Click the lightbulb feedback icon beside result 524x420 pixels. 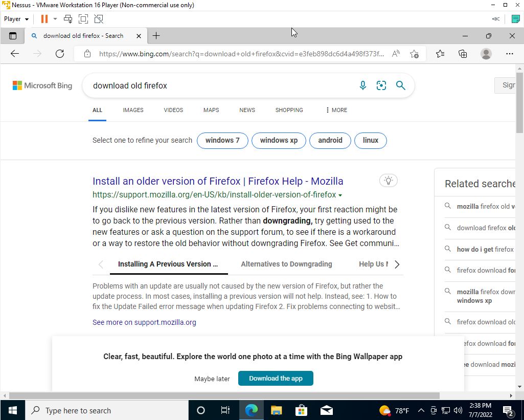[389, 181]
